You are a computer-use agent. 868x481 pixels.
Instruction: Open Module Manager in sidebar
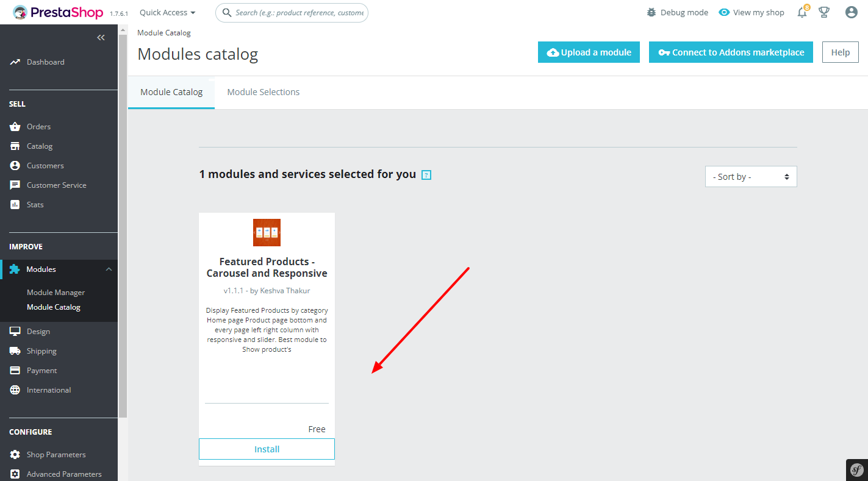coord(56,293)
